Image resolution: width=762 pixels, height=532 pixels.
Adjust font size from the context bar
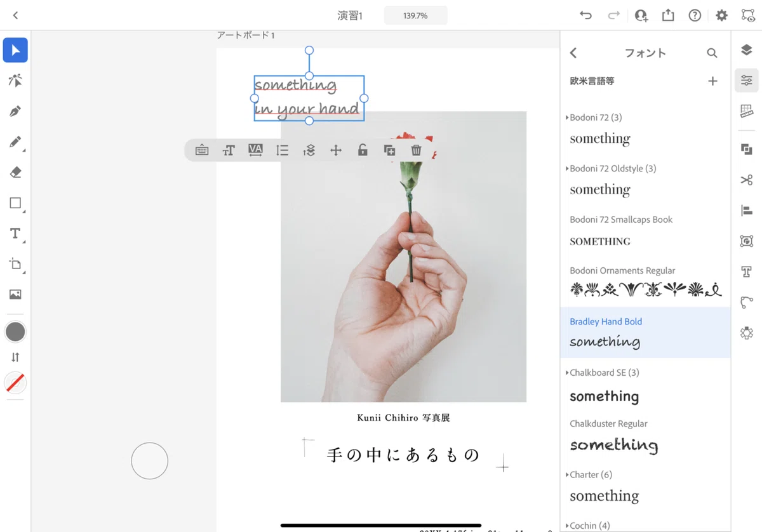229,150
